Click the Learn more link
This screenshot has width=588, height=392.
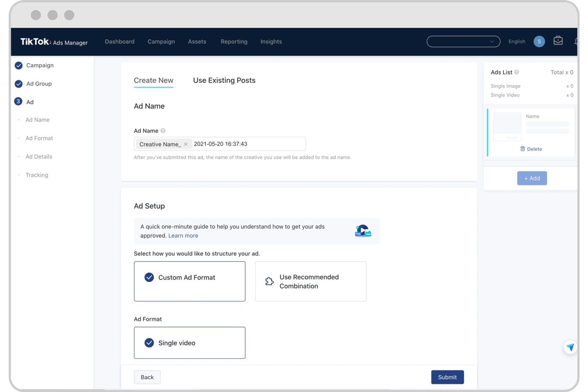[183, 236]
